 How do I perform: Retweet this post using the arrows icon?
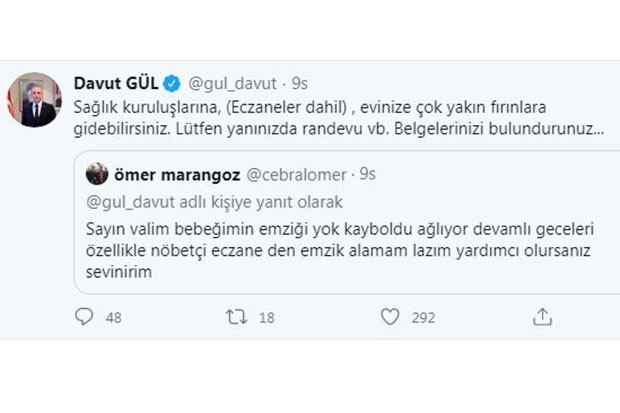click(237, 317)
